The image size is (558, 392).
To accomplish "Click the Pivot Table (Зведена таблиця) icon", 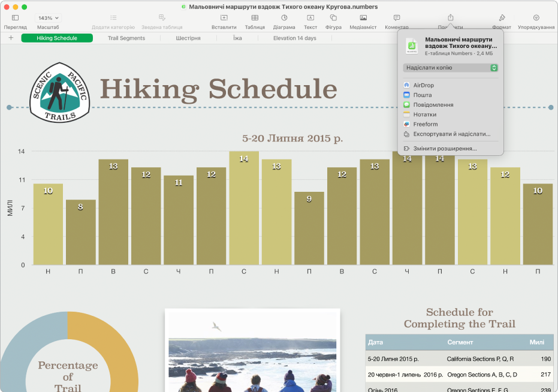I will [x=162, y=17].
